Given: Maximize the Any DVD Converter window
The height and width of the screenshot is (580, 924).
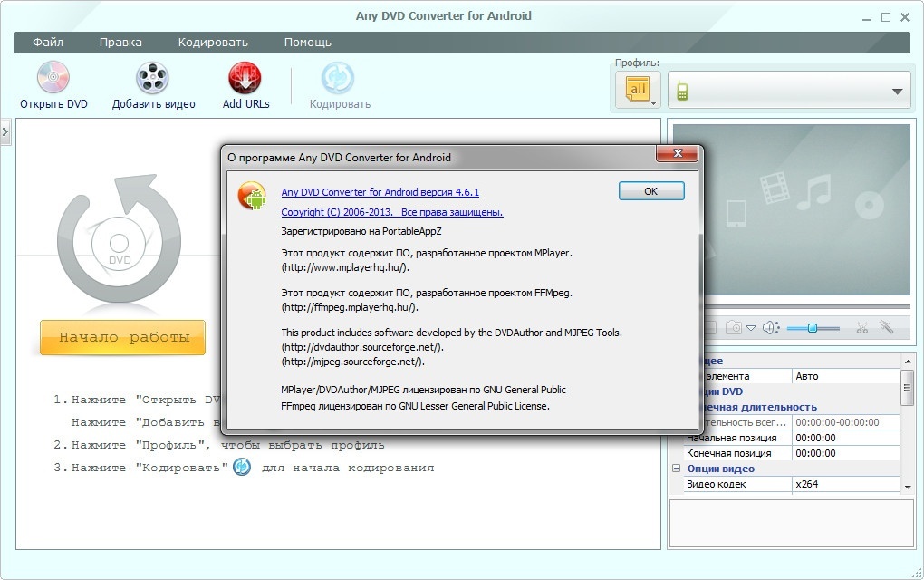Looking at the screenshot, I should point(886,17).
